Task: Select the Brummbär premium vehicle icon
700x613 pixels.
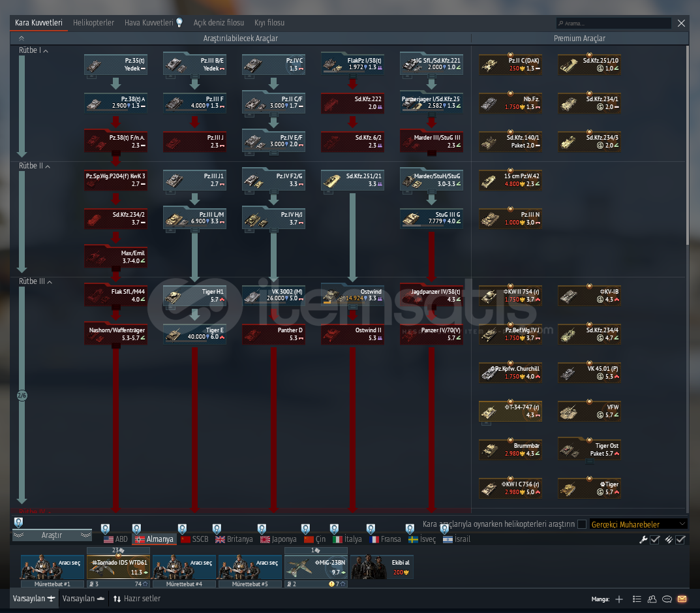Action: 510,450
